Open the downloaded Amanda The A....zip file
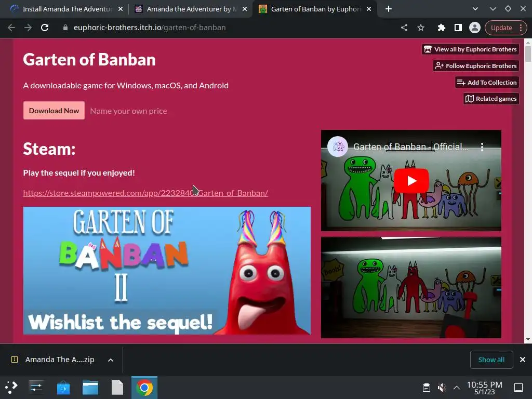This screenshot has height=399, width=532. [x=54, y=360]
